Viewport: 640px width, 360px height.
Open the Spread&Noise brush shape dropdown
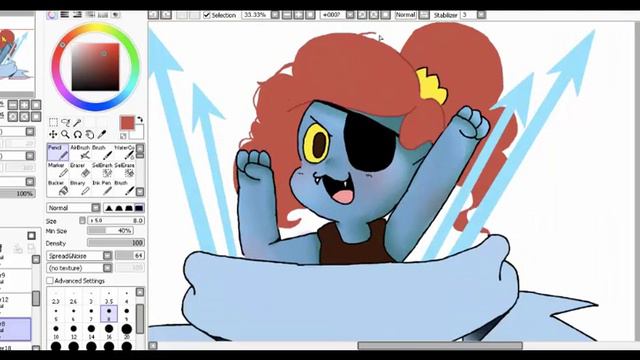(79, 256)
